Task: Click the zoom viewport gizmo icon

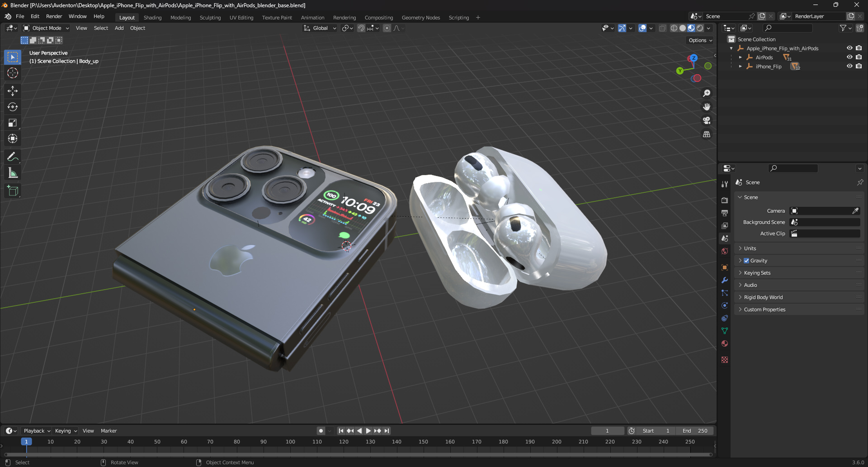Action: pyautogui.click(x=707, y=93)
